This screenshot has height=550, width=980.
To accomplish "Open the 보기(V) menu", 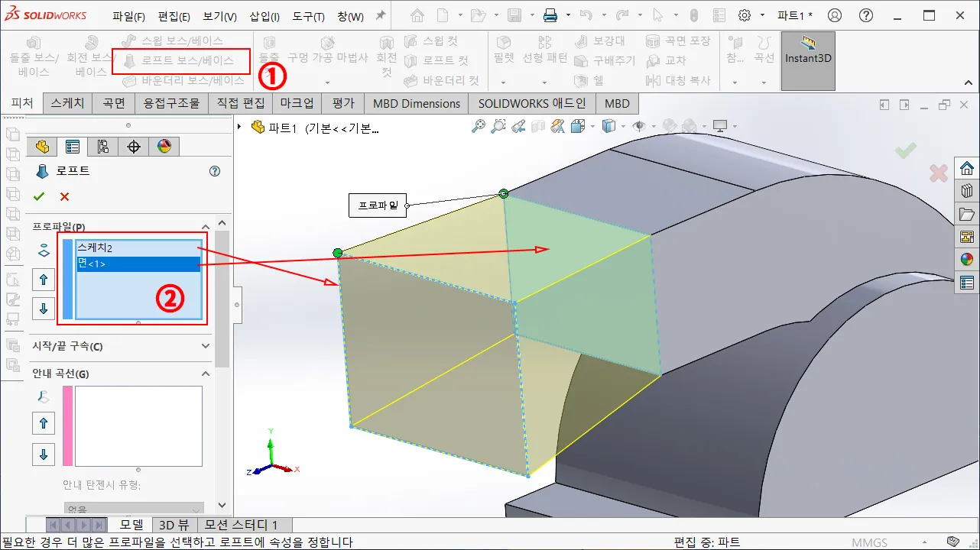I will point(219,16).
